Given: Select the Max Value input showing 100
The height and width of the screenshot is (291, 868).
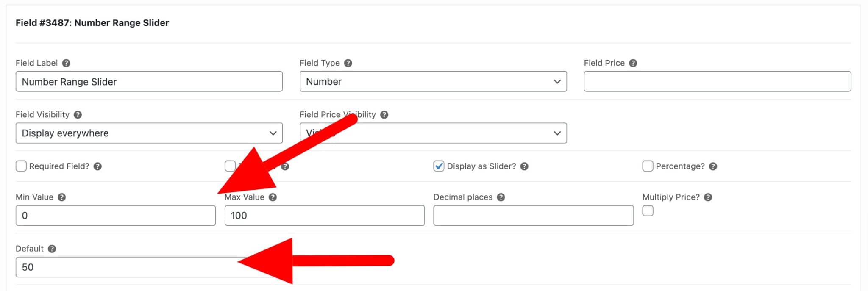Looking at the screenshot, I should click(325, 216).
